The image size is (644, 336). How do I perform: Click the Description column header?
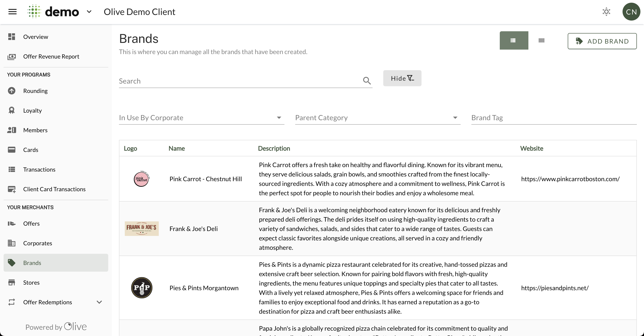click(274, 148)
